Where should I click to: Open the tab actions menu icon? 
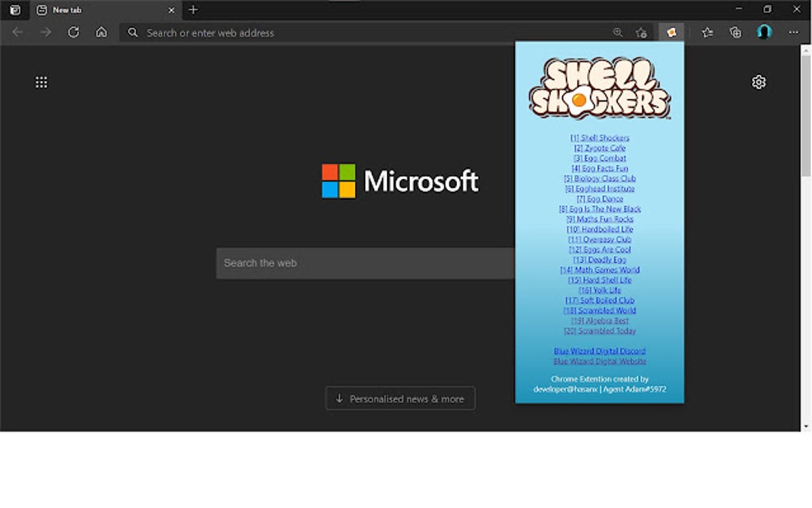coord(15,10)
